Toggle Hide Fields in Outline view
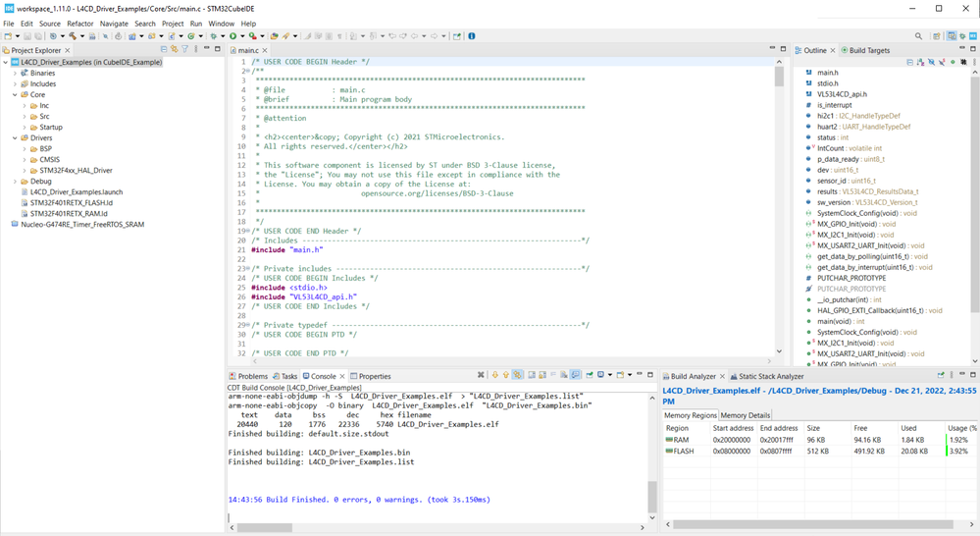The image size is (980, 536). pos(931,62)
